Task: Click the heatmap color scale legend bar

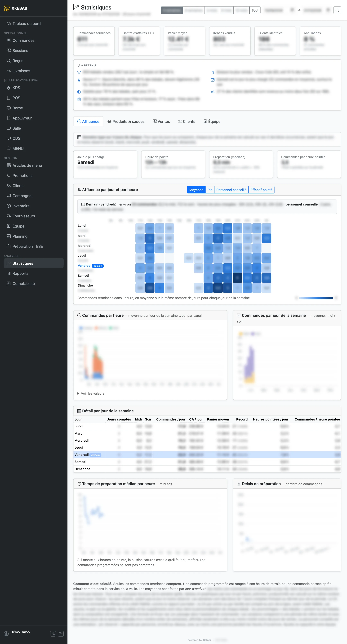Action: 316,298
